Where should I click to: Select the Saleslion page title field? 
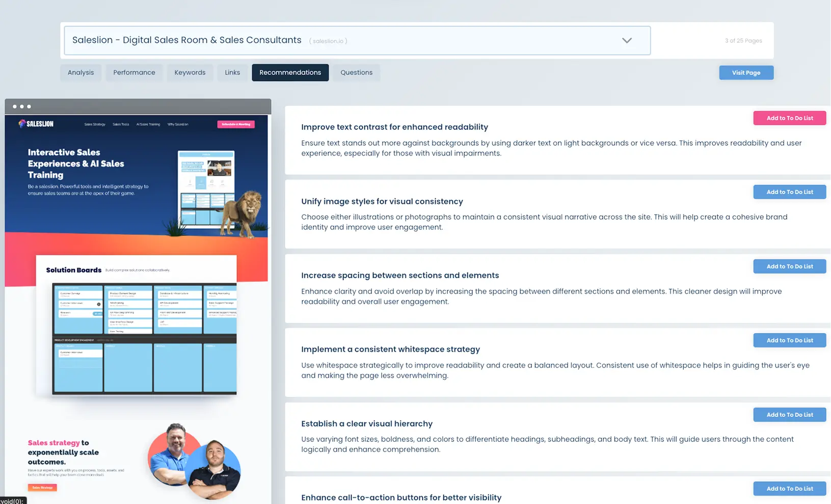click(357, 41)
